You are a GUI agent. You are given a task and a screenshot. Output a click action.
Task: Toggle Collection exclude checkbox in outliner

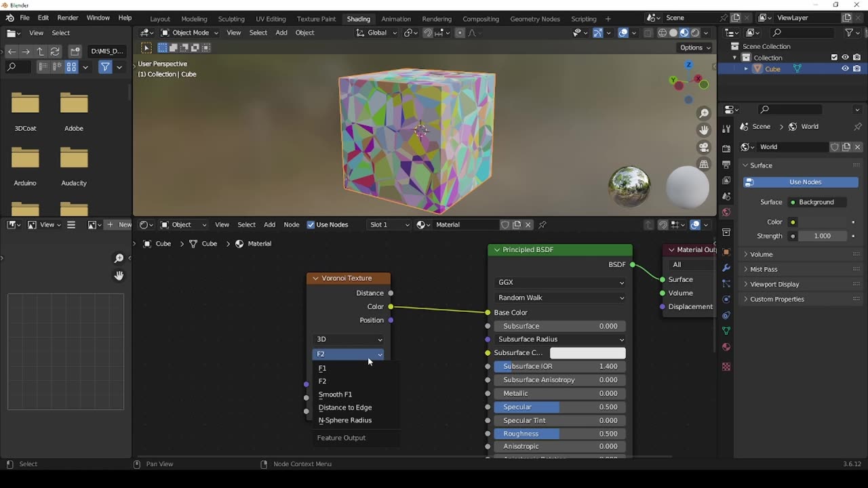click(835, 58)
